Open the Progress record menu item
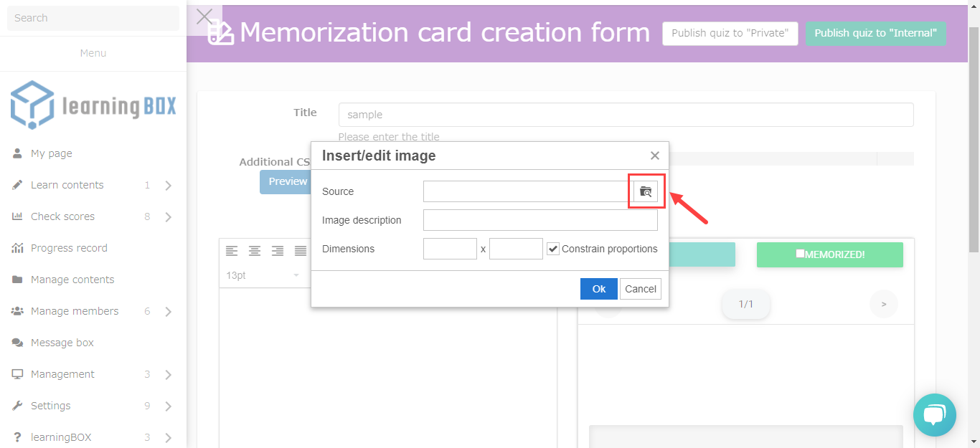980x448 pixels. (x=69, y=248)
